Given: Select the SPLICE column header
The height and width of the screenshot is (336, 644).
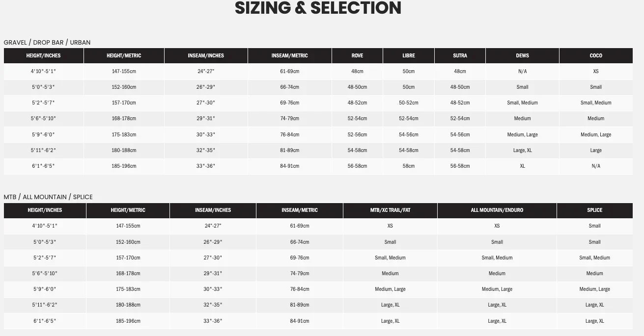Looking at the screenshot, I should pos(594,210).
